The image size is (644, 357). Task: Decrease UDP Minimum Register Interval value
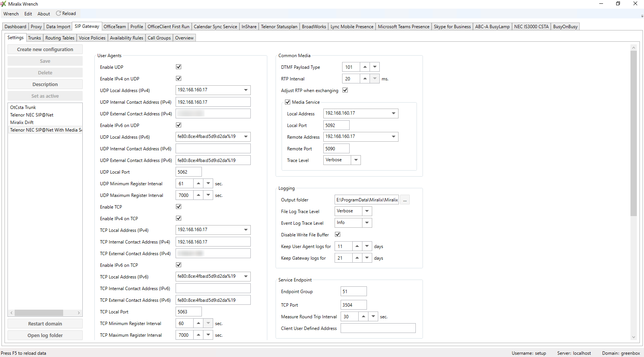pyautogui.click(x=208, y=184)
